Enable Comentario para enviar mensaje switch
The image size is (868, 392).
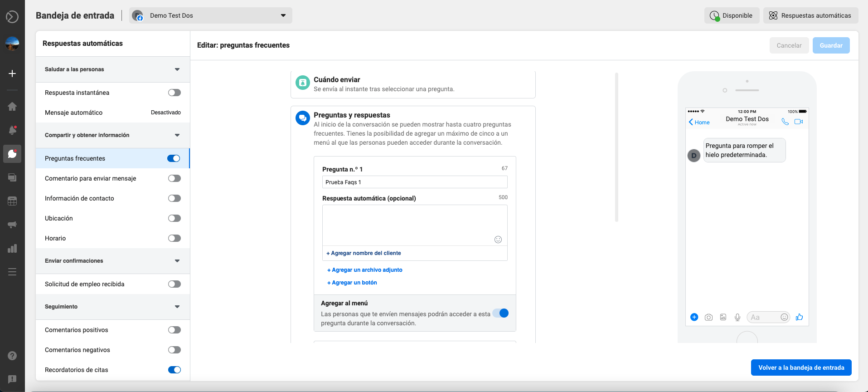[x=175, y=178]
